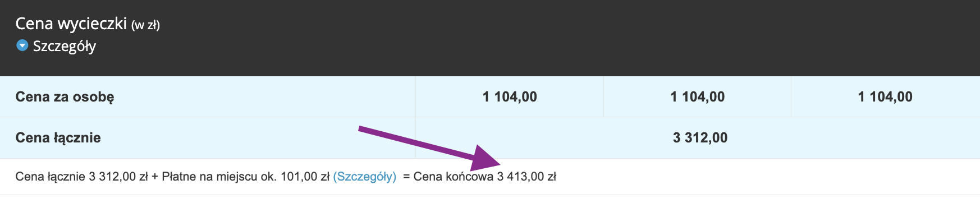Click the equals sign before Cena końcowa
The width and height of the screenshot is (980, 203).
pos(406,177)
